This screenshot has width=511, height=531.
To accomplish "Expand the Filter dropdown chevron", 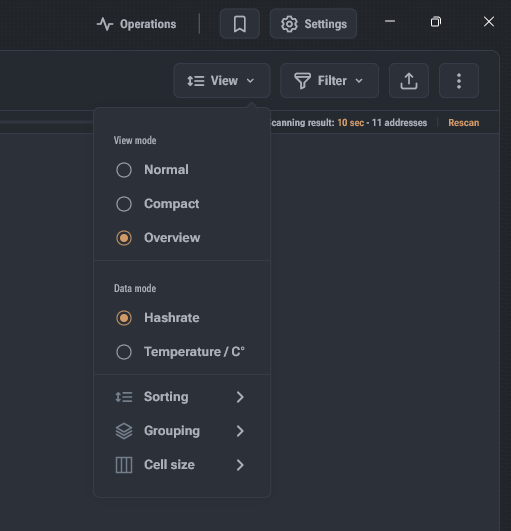I will [359, 81].
